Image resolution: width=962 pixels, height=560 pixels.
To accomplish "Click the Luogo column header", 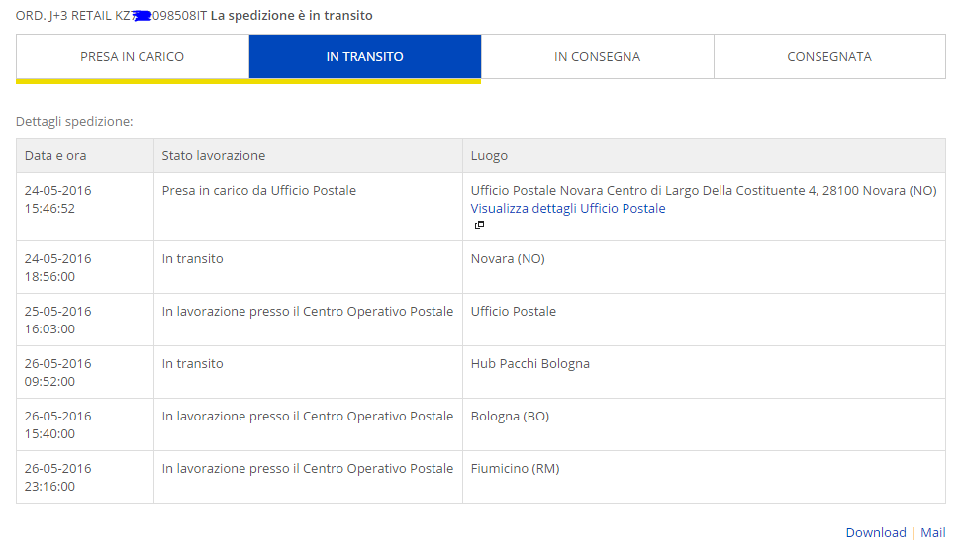I will tap(489, 156).
